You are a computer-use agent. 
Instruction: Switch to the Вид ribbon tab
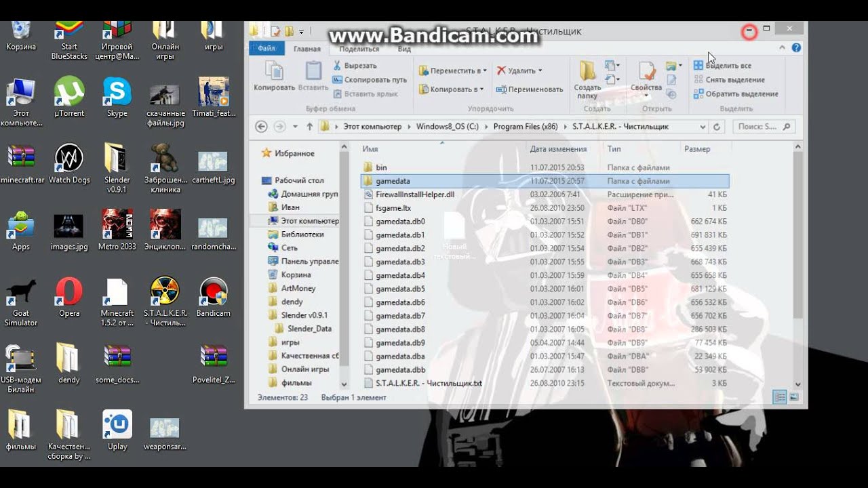coord(404,49)
